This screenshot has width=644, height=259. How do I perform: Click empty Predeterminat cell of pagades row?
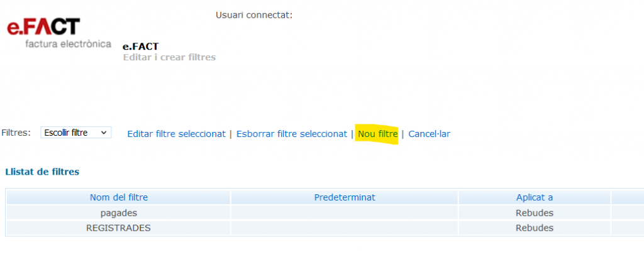(345, 212)
